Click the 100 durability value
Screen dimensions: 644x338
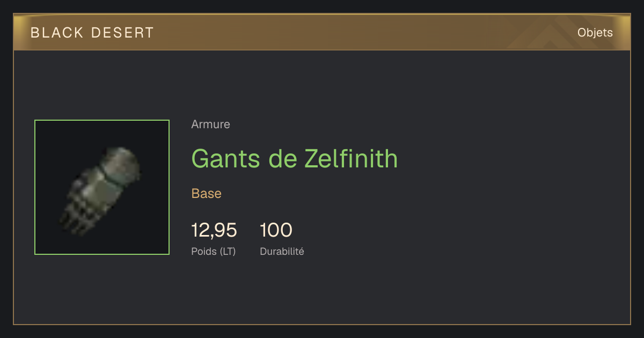click(x=276, y=230)
